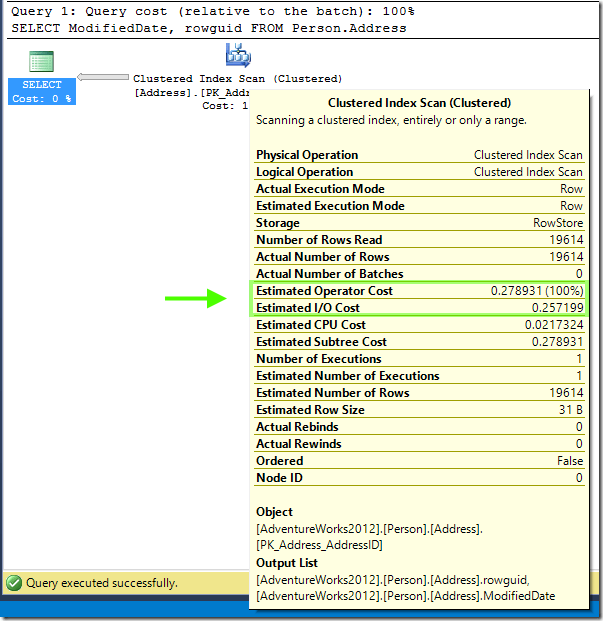Click the Estimated Subtree Cost row
603x621 pixels.
(419, 342)
